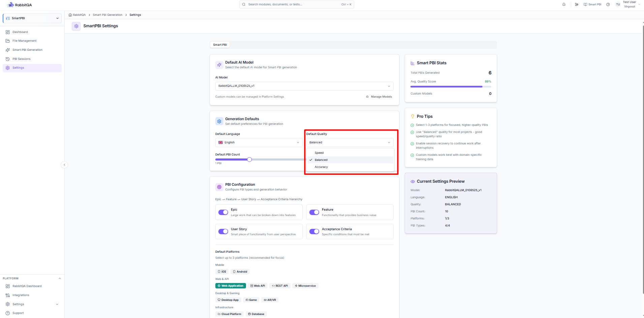Image resolution: width=644 pixels, height=318 pixels.
Task: Open the AI Model dropdown
Action: pos(304,86)
